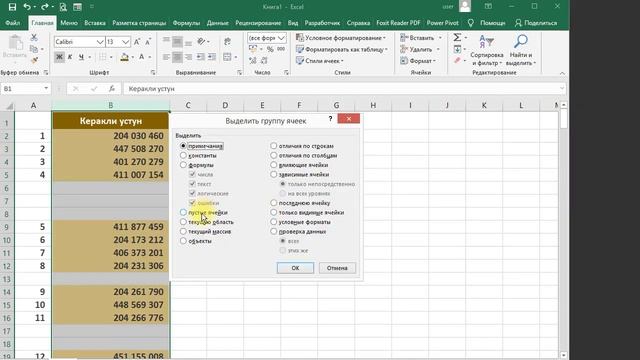The image size is (640, 360).
Task: Collapse the ribbon with the chevron
Action: (562, 73)
